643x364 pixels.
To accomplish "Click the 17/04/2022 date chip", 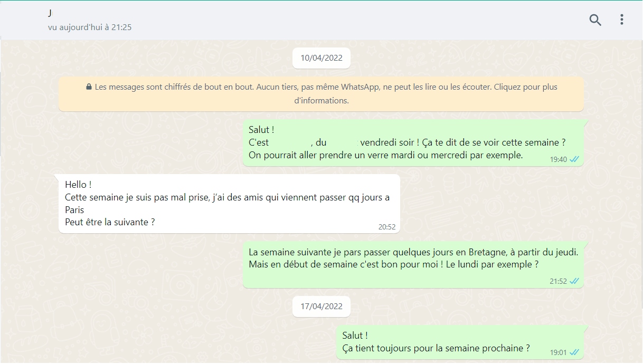I will [321, 306].
